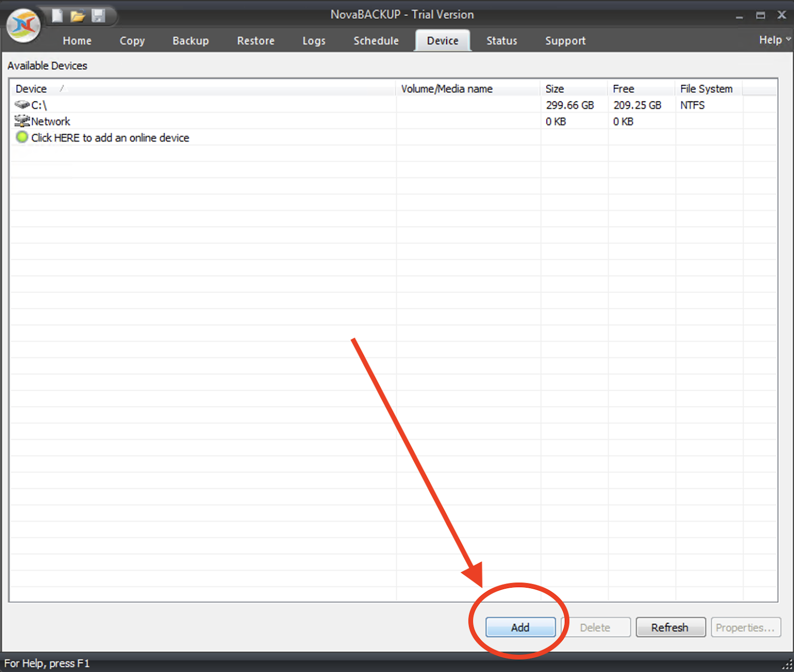
Task: Select the C:\ drive icon
Action: coord(22,105)
